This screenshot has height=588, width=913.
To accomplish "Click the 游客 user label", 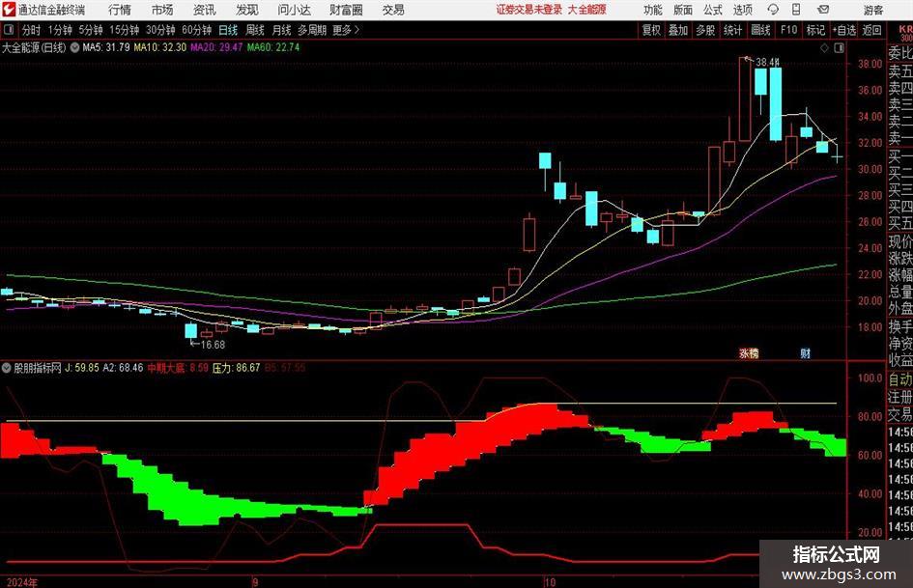I will point(873,10).
